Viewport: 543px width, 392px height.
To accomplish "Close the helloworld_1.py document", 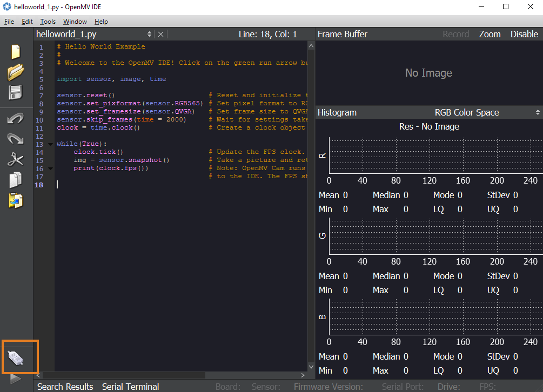I will (x=160, y=34).
